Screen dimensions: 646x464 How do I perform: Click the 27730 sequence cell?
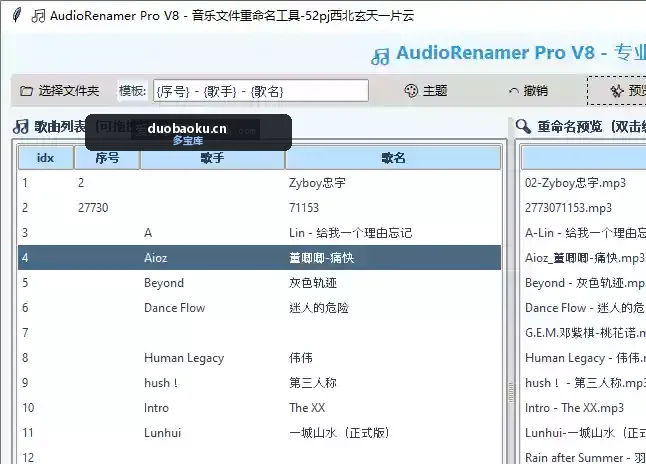[93, 208]
